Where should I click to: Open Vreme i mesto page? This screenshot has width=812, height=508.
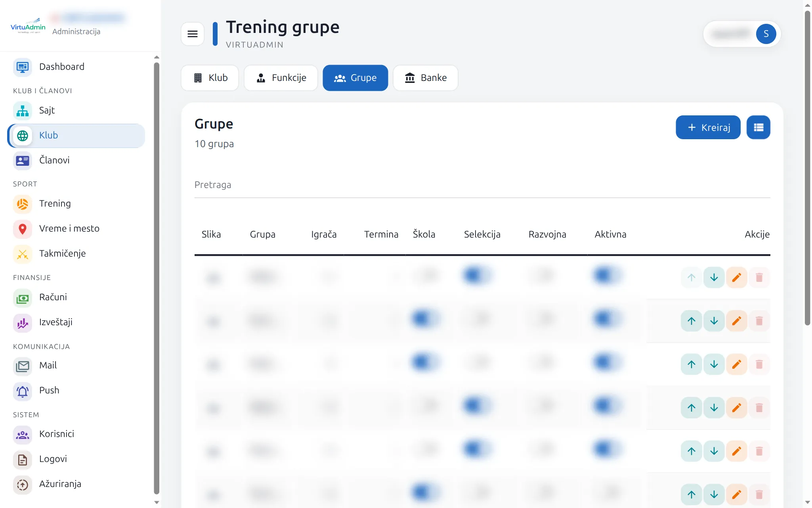[x=76, y=229]
